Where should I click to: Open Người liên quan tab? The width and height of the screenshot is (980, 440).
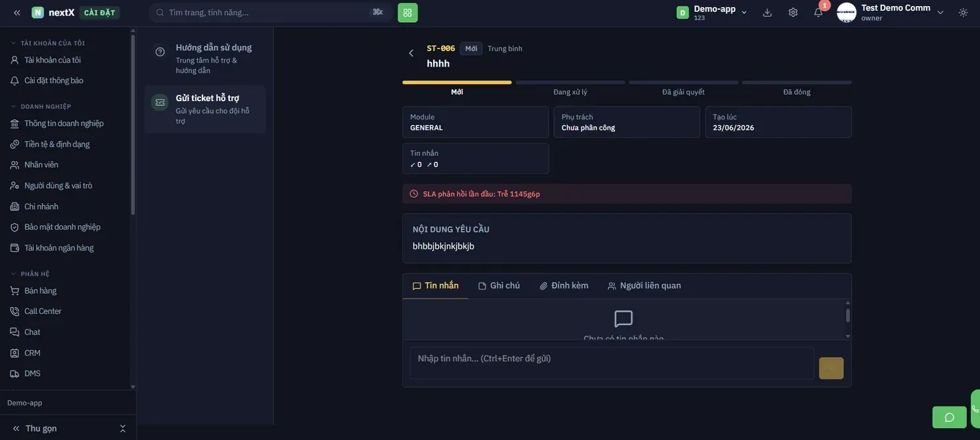click(x=644, y=286)
